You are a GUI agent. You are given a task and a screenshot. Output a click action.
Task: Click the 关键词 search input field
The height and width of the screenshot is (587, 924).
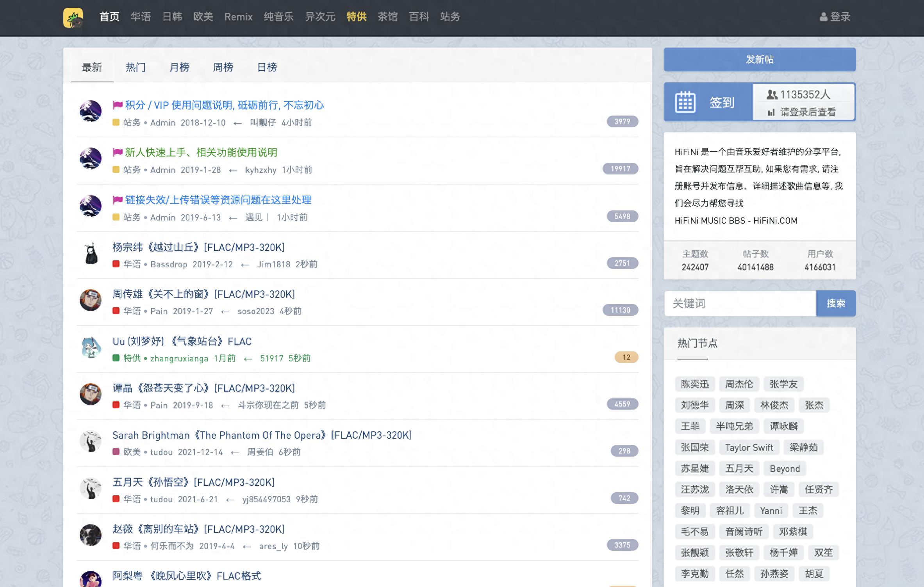(x=740, y=303)
